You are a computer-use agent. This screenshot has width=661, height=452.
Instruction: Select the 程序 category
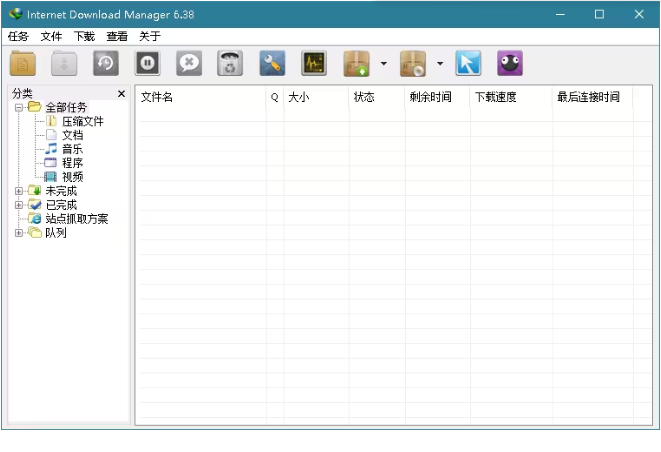73,163
